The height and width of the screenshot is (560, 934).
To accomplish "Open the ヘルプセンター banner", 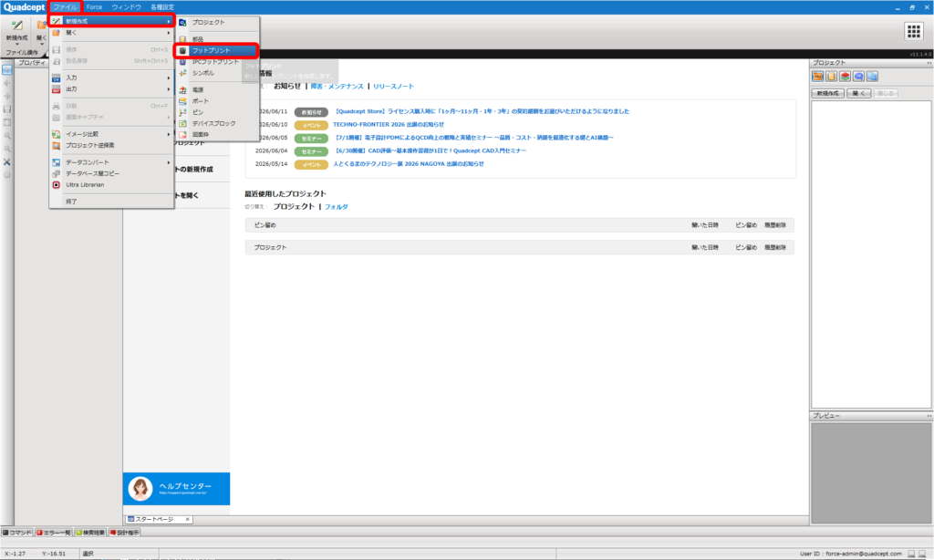I will coord(176,489).
